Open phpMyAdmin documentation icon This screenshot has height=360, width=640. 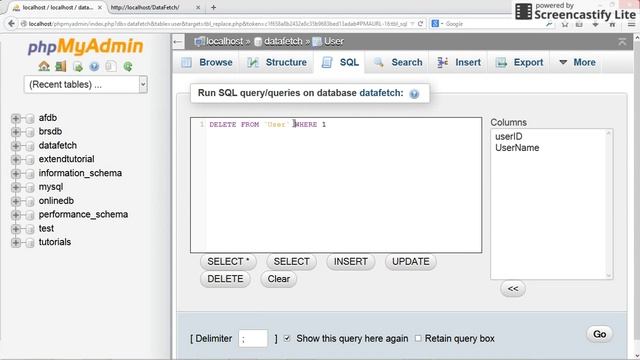tap(94, 66)
